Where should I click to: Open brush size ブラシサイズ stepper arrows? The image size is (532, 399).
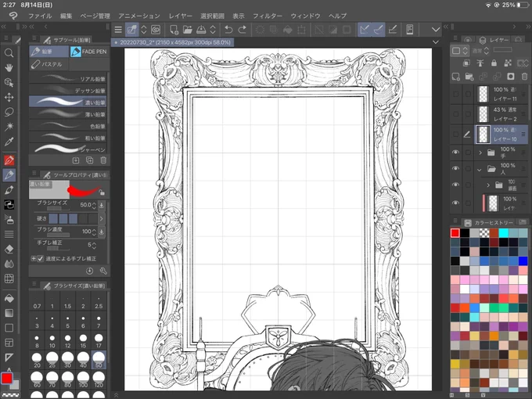94,205
